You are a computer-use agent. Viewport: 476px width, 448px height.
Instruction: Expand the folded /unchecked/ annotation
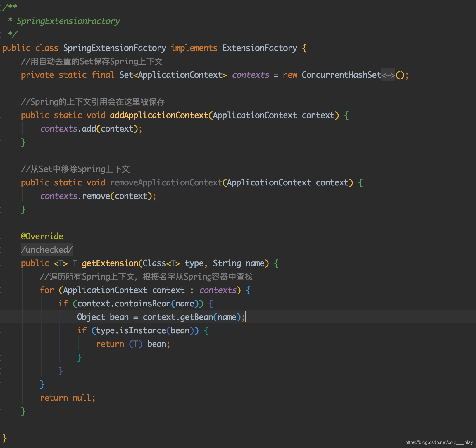click(x=47, y=250)
